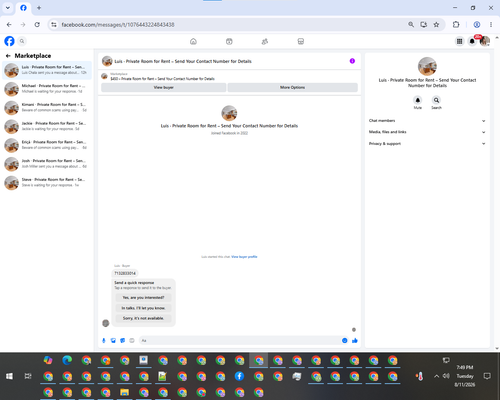Open the Josh Private Room conversation
Image resolution: width=500 pixels, height=400 pixels.
coord(47,164)
